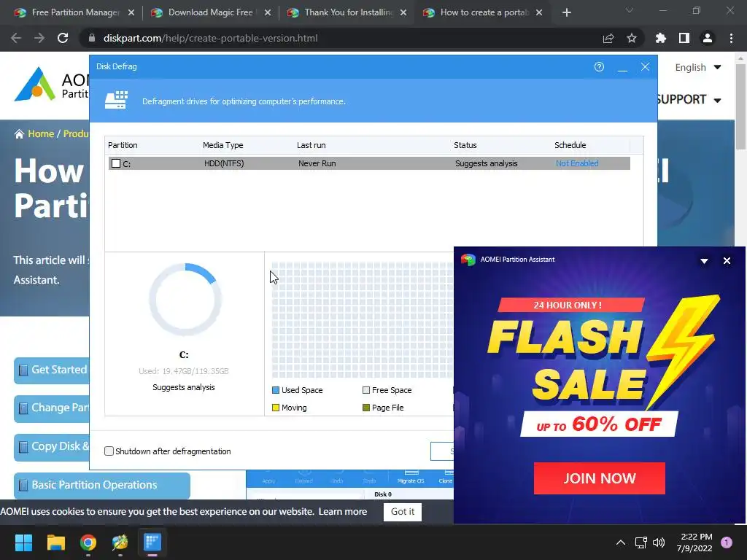Click JOIN NOW on the Flash Sale ad
The height and width of the screenshot is (560, 747).
pyautogui.click(x=600, y=478)
